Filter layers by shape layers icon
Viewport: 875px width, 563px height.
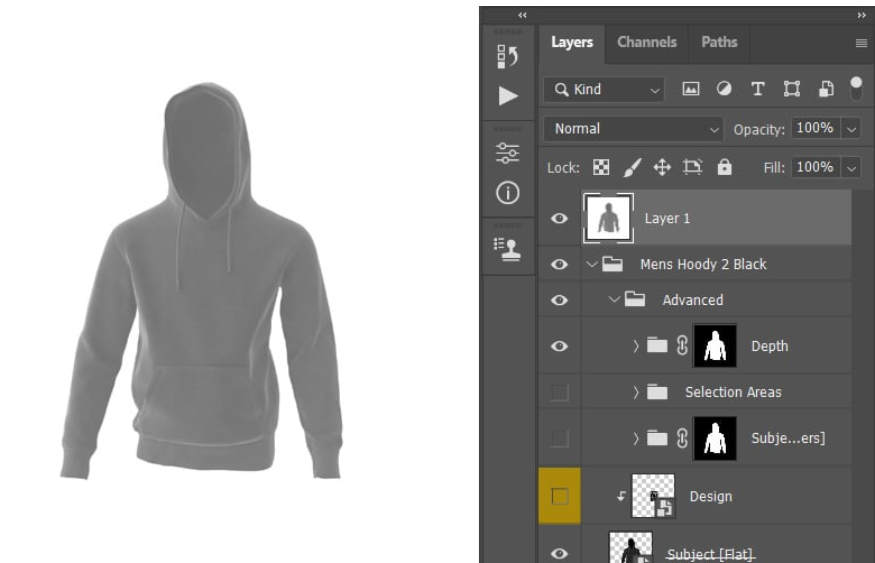[x=791, y=89]
